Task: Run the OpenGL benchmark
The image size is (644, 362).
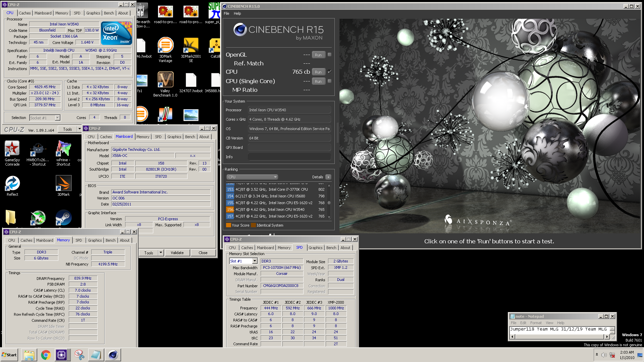Action: point(318,55)
